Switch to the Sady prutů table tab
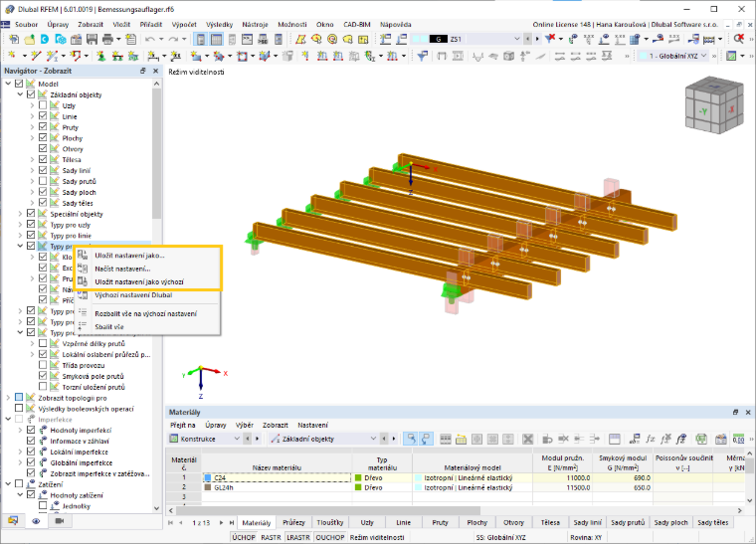The width and height of the screenshot is (756, 544). point(628,522)
